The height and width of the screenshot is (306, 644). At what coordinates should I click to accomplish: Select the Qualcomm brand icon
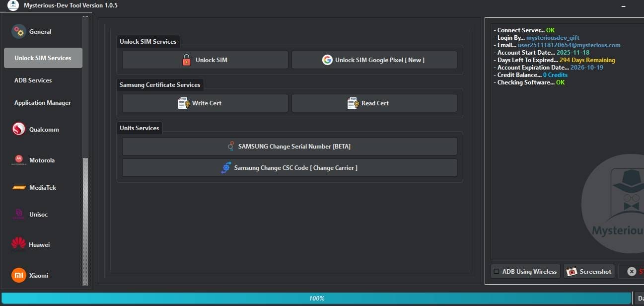point(18,129)
